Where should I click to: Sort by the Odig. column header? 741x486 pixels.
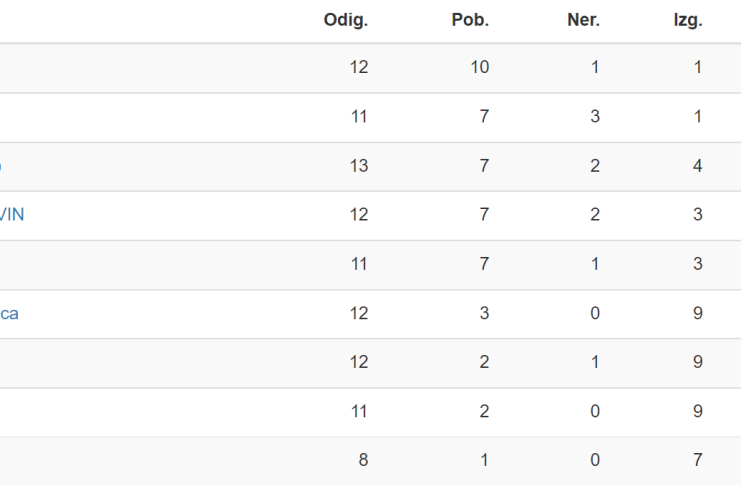[345, 20]
